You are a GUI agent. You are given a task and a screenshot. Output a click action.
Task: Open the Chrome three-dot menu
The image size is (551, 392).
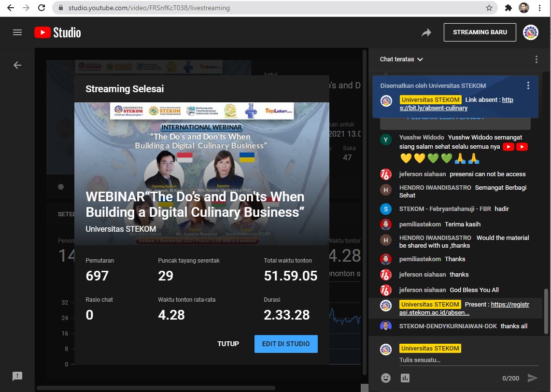[540, 8]
